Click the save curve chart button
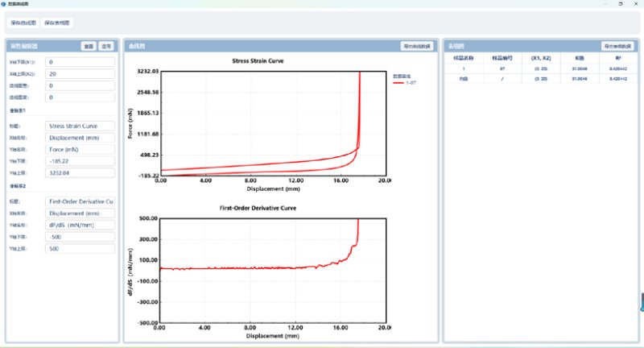Screen dimensions: 644x348 [x=23, y=23]
